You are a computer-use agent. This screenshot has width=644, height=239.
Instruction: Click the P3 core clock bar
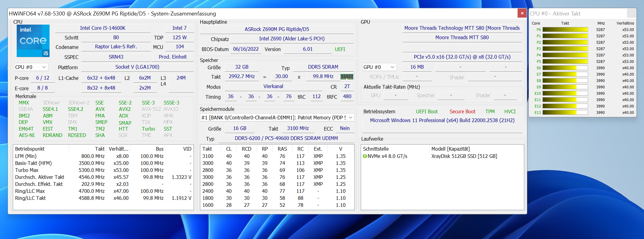(x=565, y=49)
